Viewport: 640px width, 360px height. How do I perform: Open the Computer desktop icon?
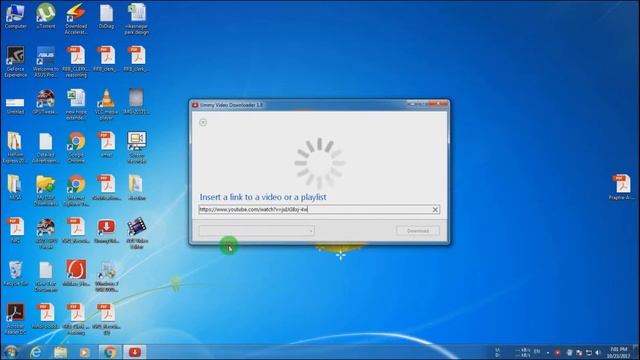[x=15, y=16]
